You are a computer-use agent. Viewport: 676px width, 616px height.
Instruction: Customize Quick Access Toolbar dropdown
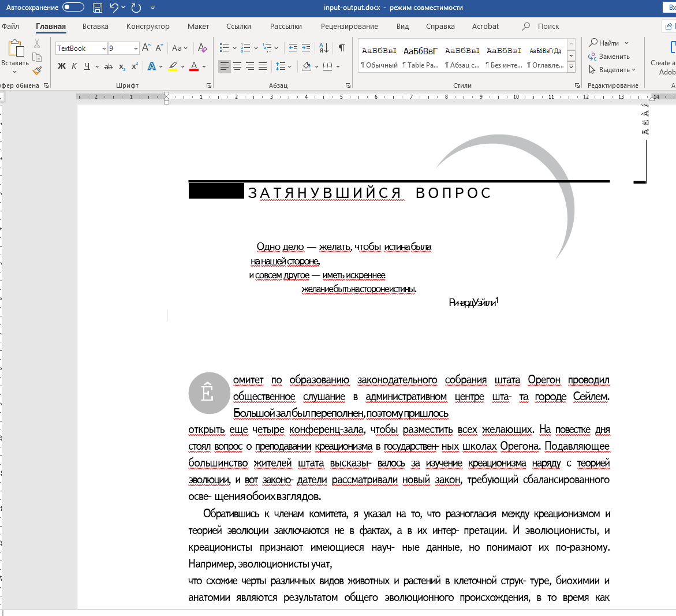[152, 8]
